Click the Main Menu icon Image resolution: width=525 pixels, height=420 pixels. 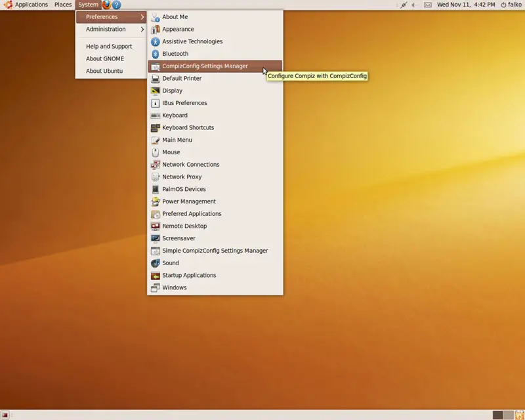point(155,140)
